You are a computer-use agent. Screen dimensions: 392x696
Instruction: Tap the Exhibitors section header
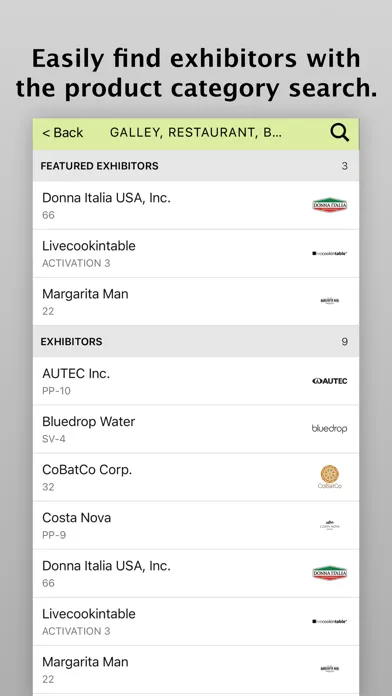point(196,341)
